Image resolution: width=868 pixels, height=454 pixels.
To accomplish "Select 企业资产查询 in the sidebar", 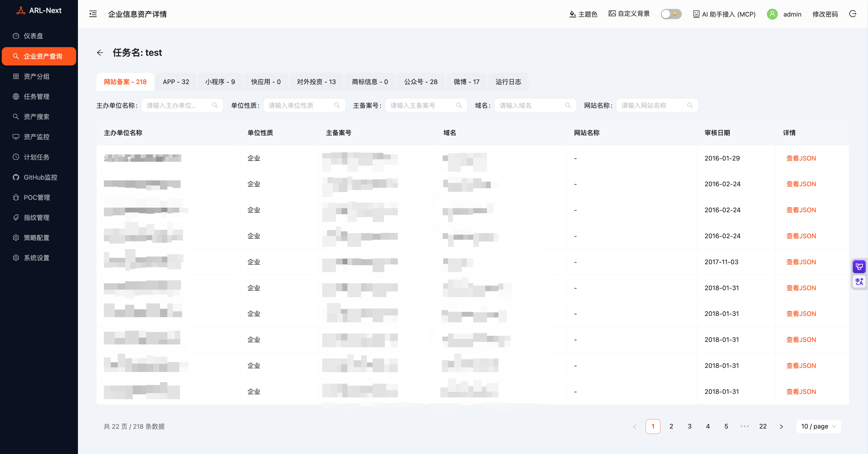I will pyautogui.click(x=39, y=56).
